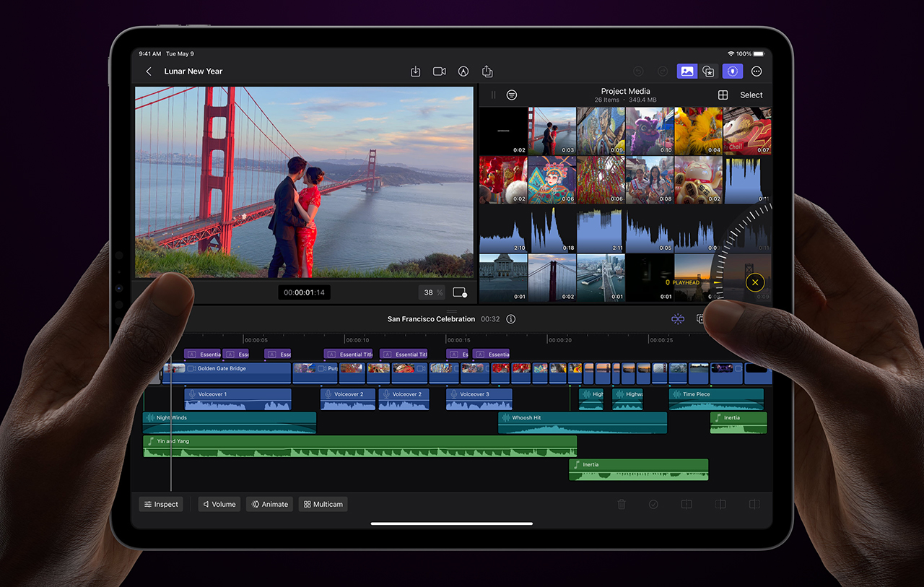The height and width of the screenshot is (587, 924).
Task: Collapse Project Media with the pause bars control
Action: click(493, 95)
